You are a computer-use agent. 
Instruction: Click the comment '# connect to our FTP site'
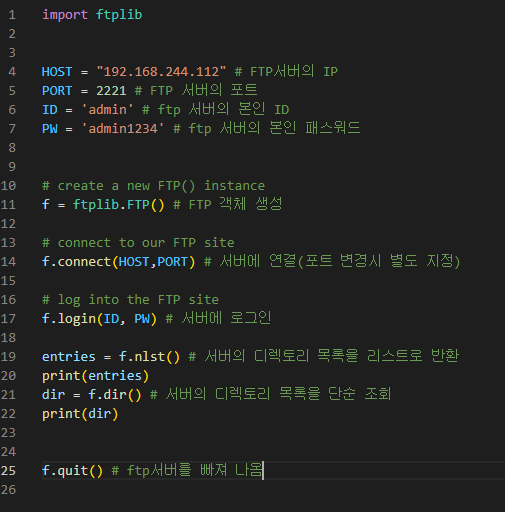click(138, 243)
